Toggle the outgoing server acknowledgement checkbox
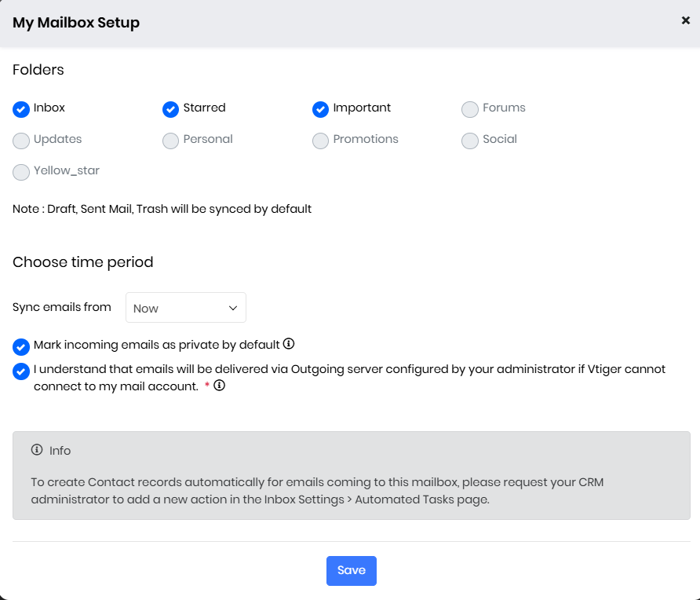This screenshot has width=700, height=600. pyautogui.click(x=21, y=371)
